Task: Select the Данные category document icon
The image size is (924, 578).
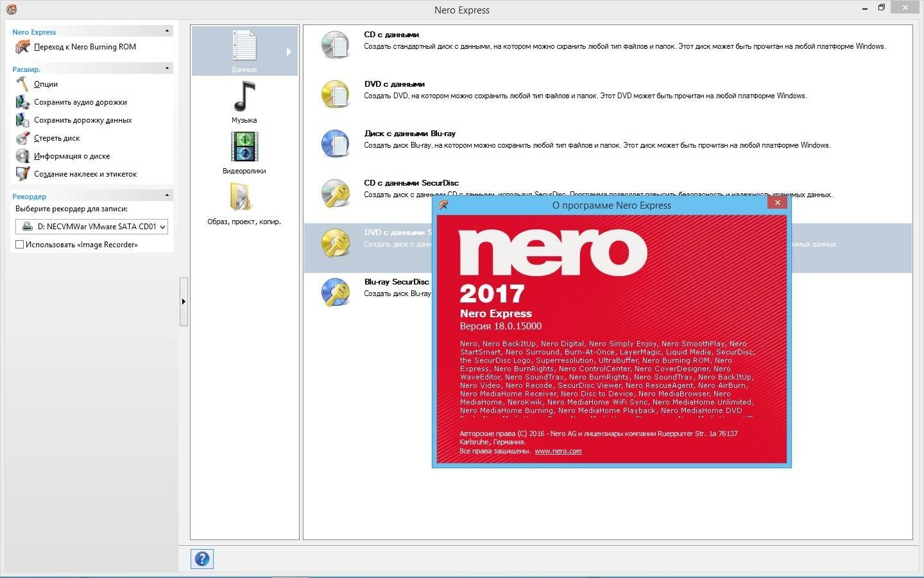Action: pos(244,46)
